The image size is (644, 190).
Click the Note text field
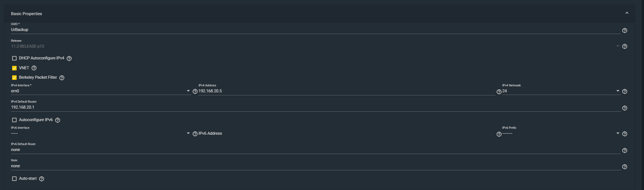[315, 166]
